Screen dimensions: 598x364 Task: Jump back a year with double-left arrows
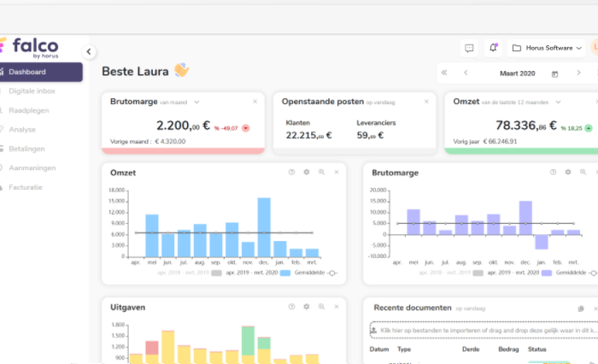[444, 73]
